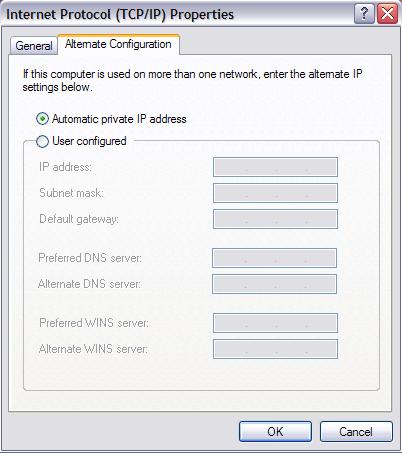This screenshot has height=453, width=402.
Task: Click the Alternate WINS server field
Action: (275, 349)
